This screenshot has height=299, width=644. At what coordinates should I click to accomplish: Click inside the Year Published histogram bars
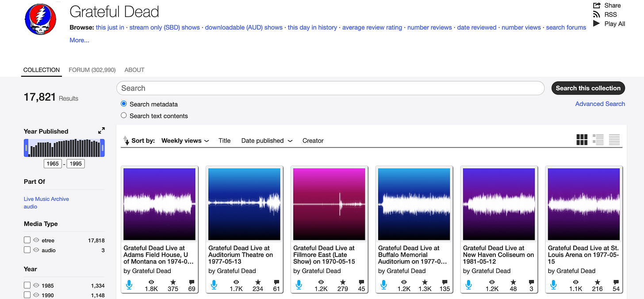[x=64, y=148]
